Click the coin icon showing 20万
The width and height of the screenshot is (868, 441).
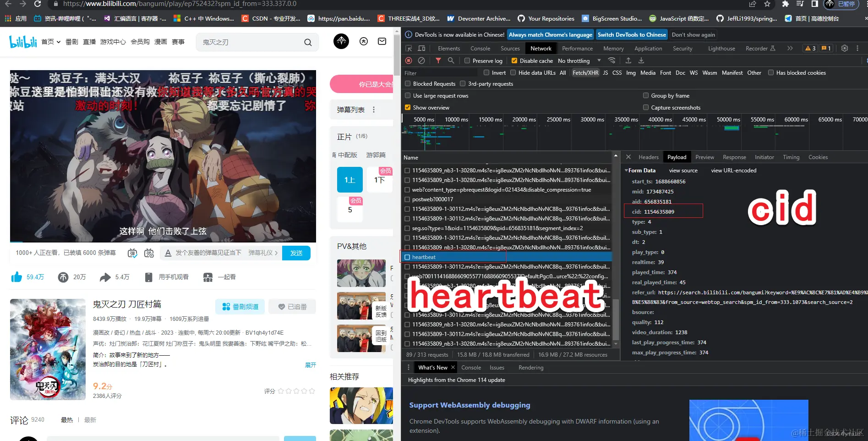pyautogui.click(x=63, y=277)
